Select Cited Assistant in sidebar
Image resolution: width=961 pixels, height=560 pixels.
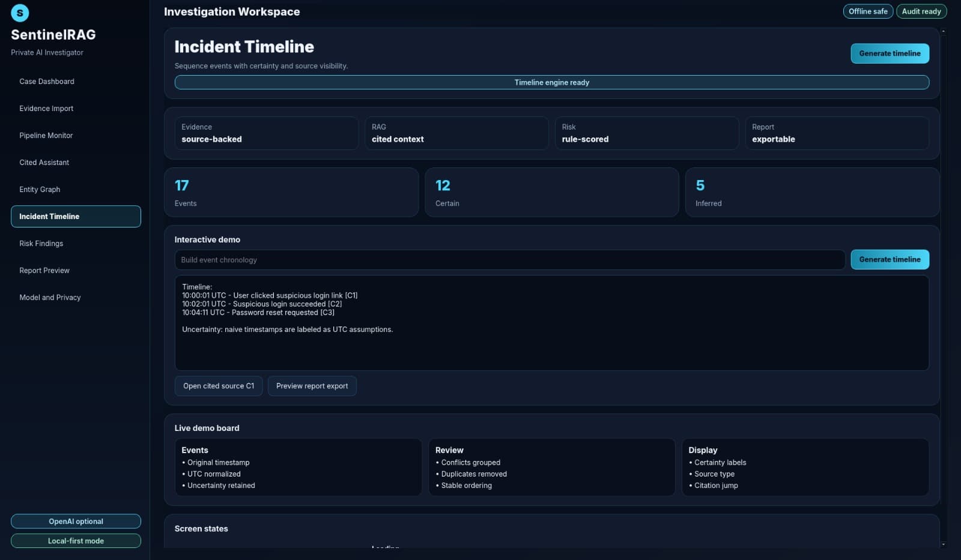point(76,163)
